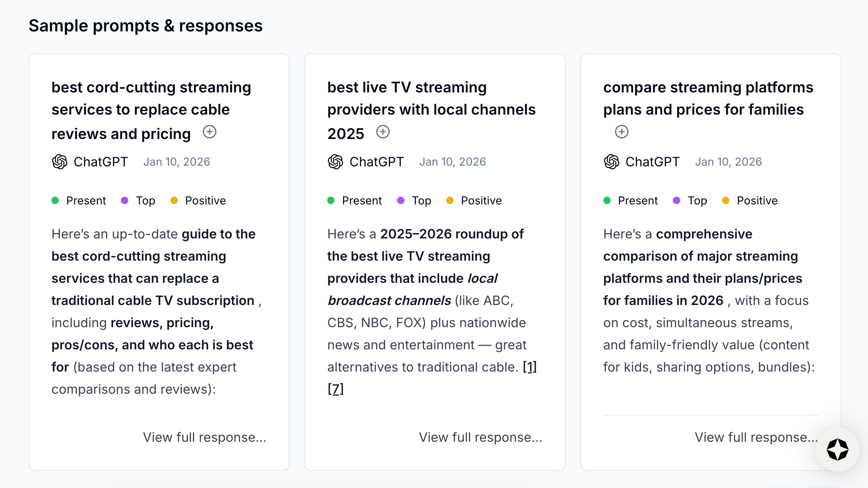The width and height of the screenshot is (868, 488).
Task: Click the Positive label in the live TV card
Action: tap(481, 200)
